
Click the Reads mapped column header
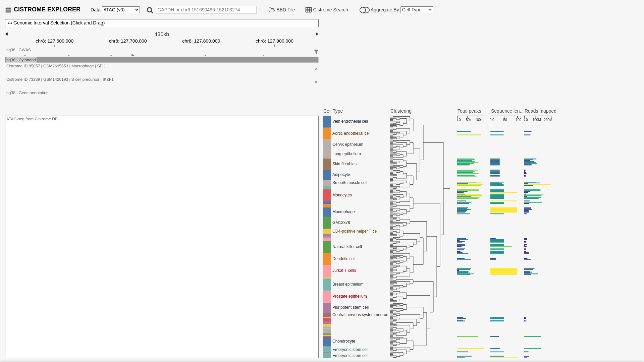click(540, 111)
